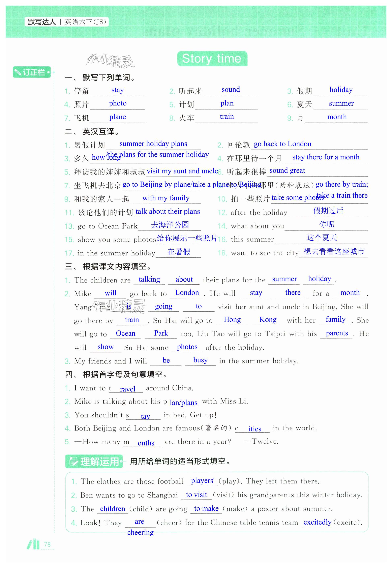Click the blank with 'holiday' beside 假期
Image resolution: width=392 pixels, height=568 pixels.
click(x=340, y=90)
